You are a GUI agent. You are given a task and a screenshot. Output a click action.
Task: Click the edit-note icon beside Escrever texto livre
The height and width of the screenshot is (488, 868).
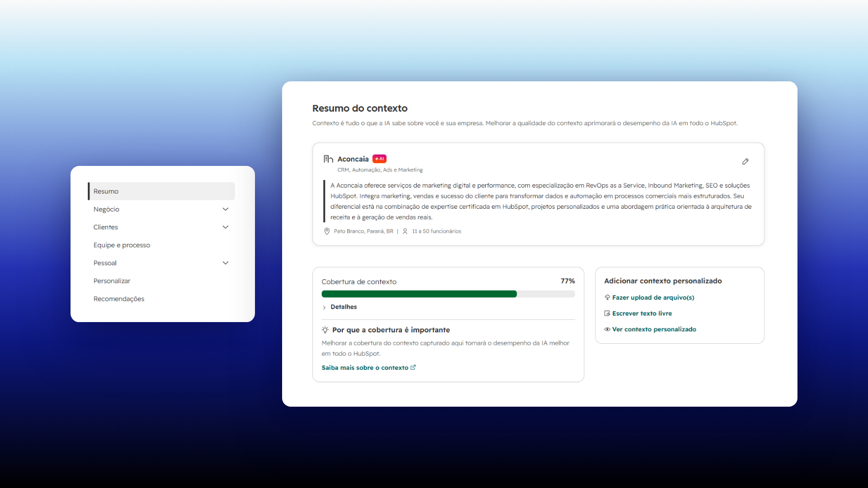607,313
